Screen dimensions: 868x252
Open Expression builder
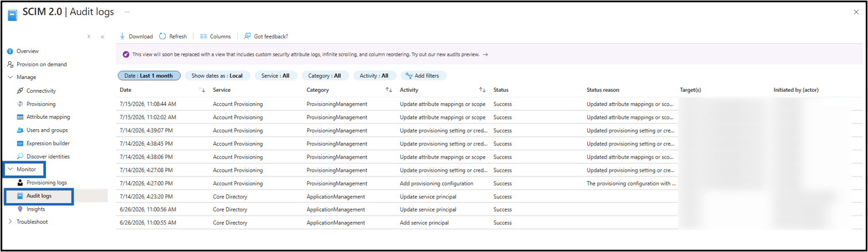48,143
